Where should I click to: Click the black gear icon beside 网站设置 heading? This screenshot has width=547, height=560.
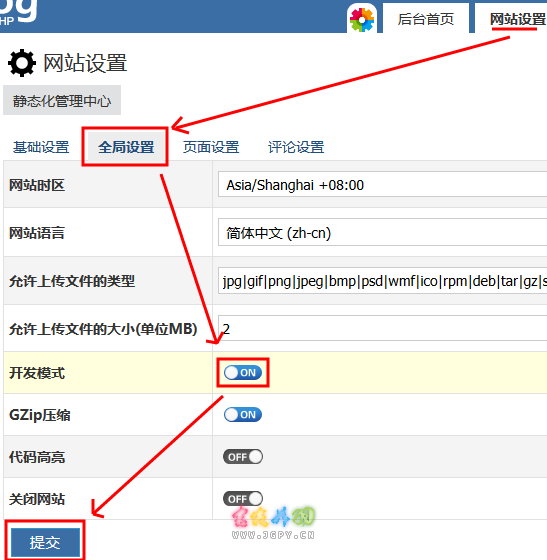pos(22,63)
